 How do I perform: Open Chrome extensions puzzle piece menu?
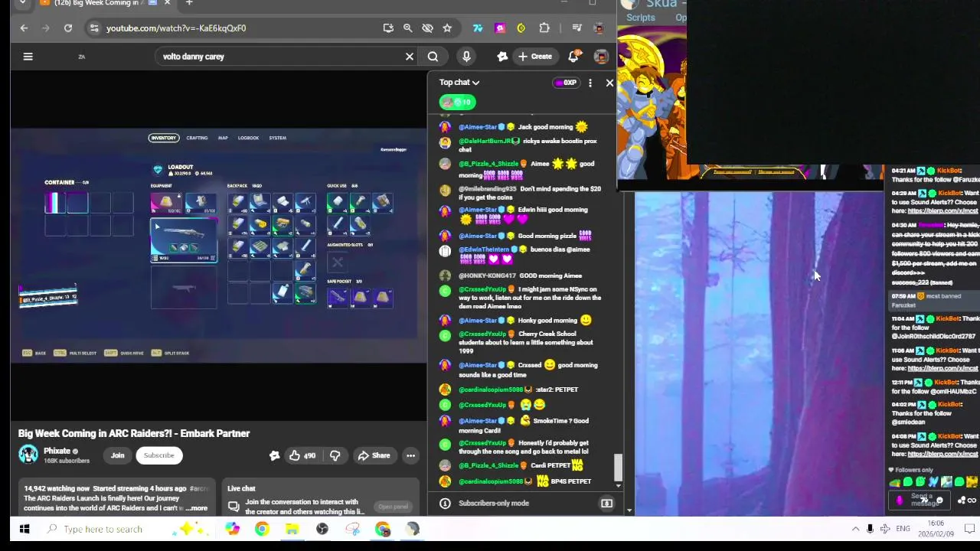point(544,28)
